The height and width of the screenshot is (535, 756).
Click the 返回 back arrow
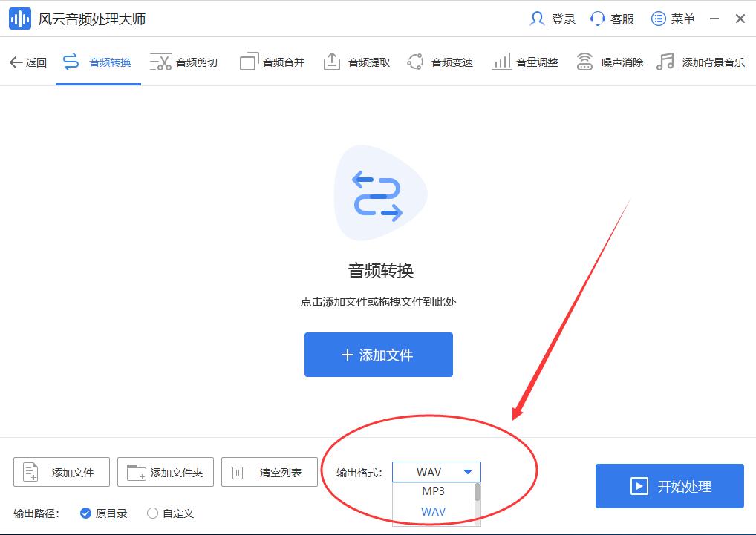[16, 62]
